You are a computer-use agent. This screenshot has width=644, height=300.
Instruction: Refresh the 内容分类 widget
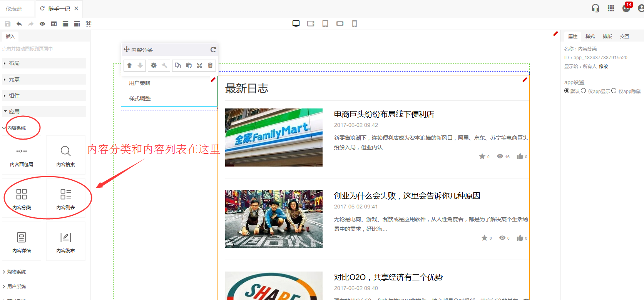coord(213,50)
